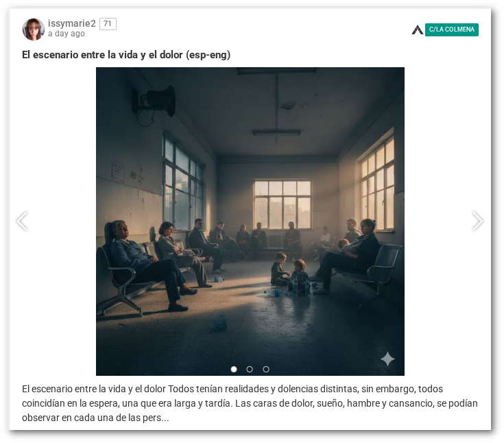This screenshot has height=443, width=504.
Task: Open the C/LA COLMENA community tag
Action: (x=451, y=29)
